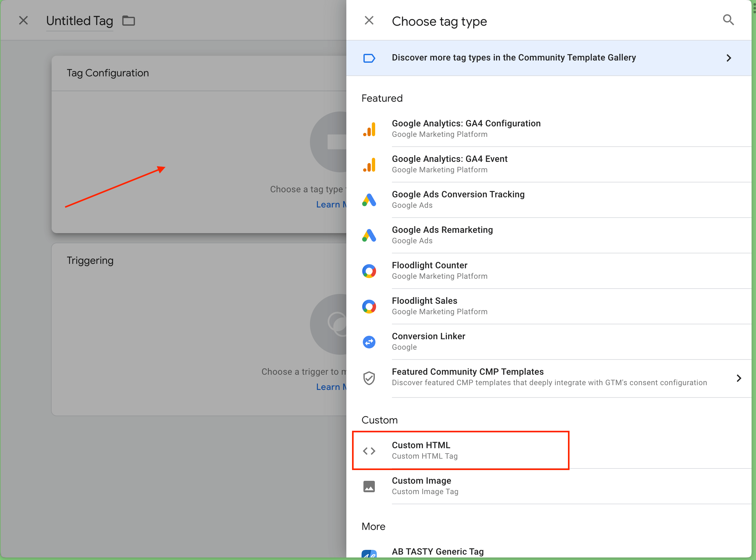756x560 pixels.
Task: Select Google Analytics: GA4 Configuration
Action: (x=549, y=129)
